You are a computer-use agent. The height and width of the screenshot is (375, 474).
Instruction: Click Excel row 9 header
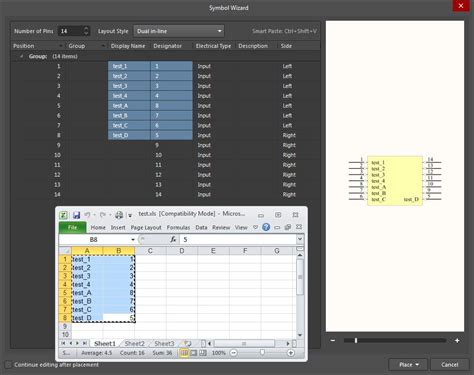point(65,326)
